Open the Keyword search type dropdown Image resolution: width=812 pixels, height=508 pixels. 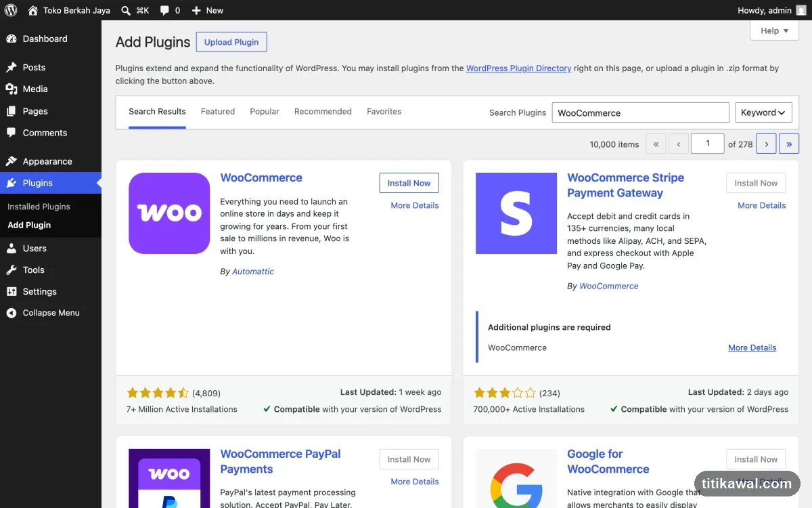coord(763,112)
